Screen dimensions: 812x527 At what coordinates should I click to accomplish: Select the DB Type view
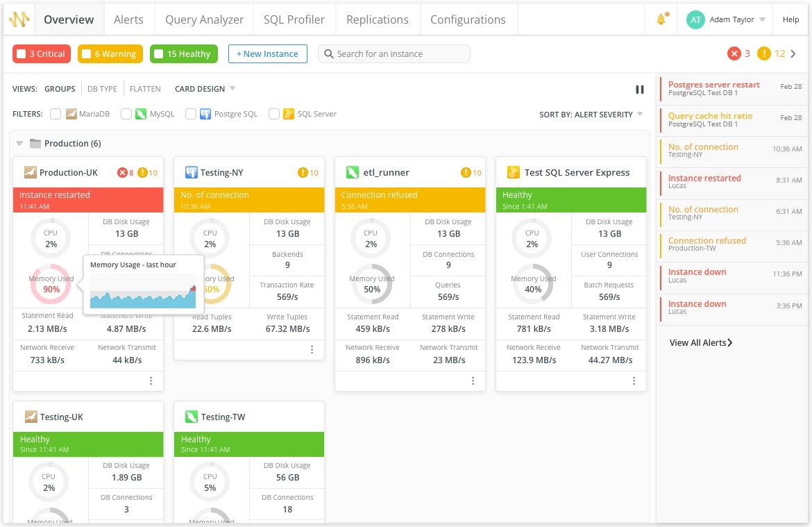point(102,89)
